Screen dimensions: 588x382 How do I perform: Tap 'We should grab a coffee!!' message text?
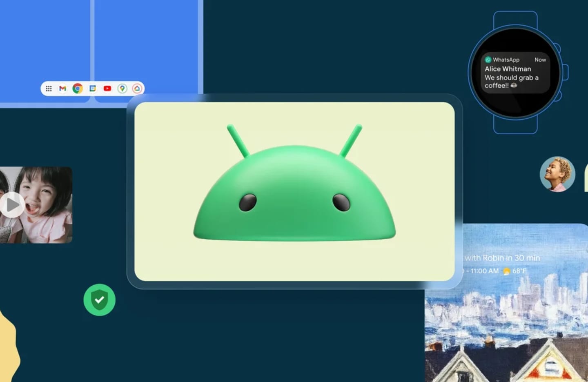coord(511,81)
